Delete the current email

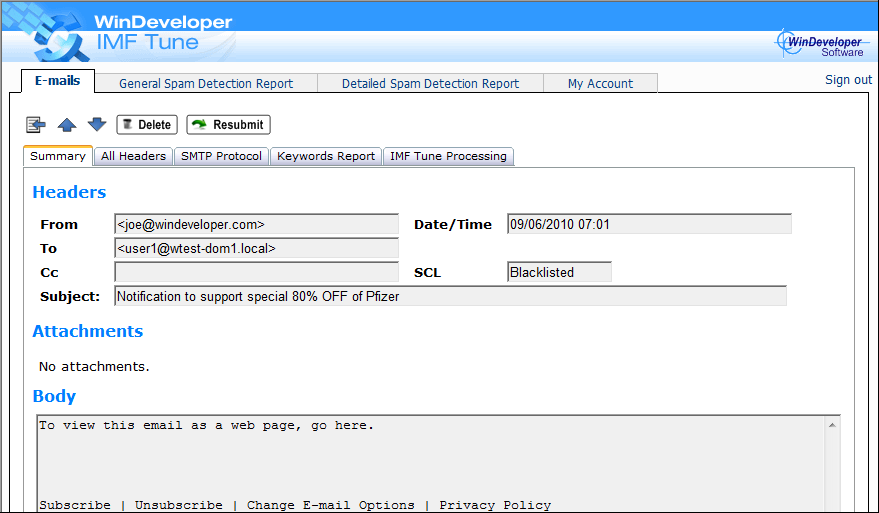[147, 124]
